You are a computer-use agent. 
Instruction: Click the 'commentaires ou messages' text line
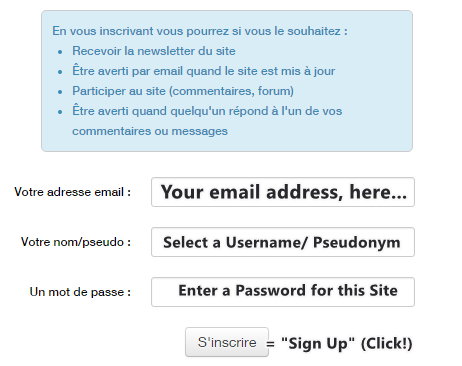[x=150, y=131]
